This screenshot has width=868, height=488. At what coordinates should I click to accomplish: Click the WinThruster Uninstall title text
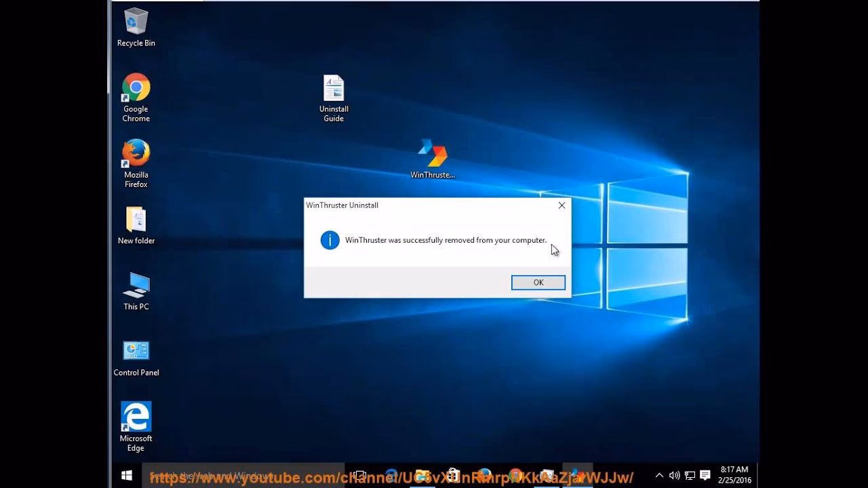[342, 205]
